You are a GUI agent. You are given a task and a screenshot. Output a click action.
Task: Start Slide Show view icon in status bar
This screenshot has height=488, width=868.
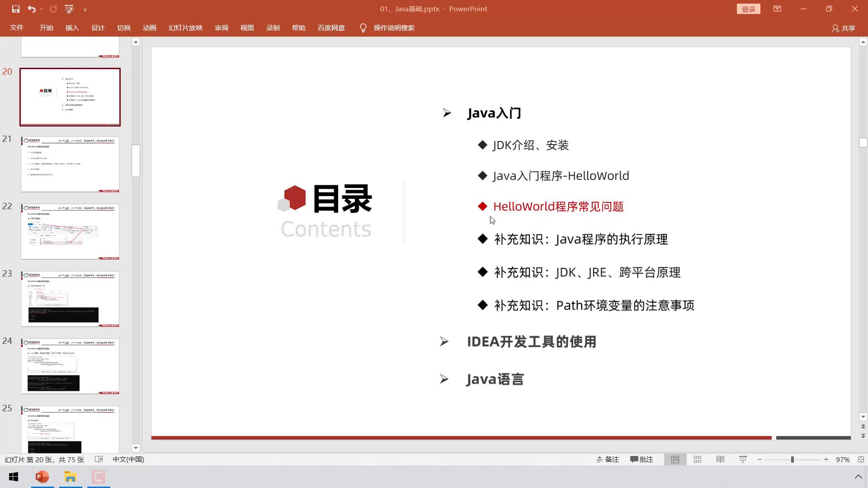[x=743, y=460]
